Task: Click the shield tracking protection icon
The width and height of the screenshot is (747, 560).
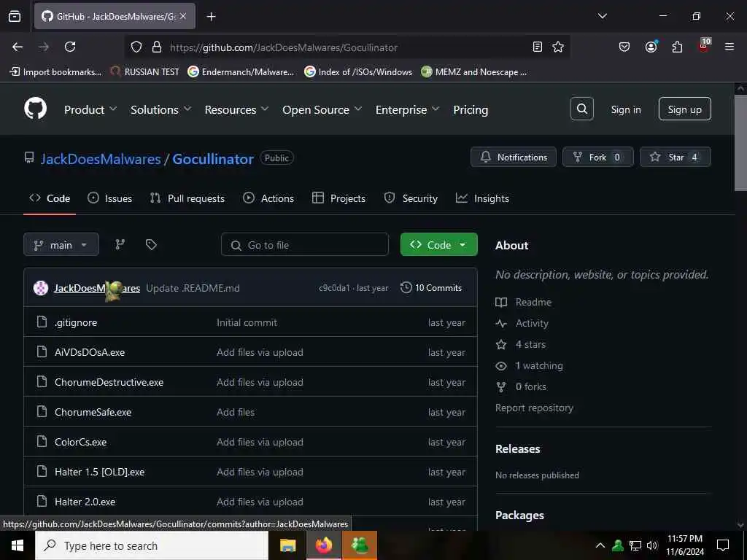Action: [x=136, y=47]
